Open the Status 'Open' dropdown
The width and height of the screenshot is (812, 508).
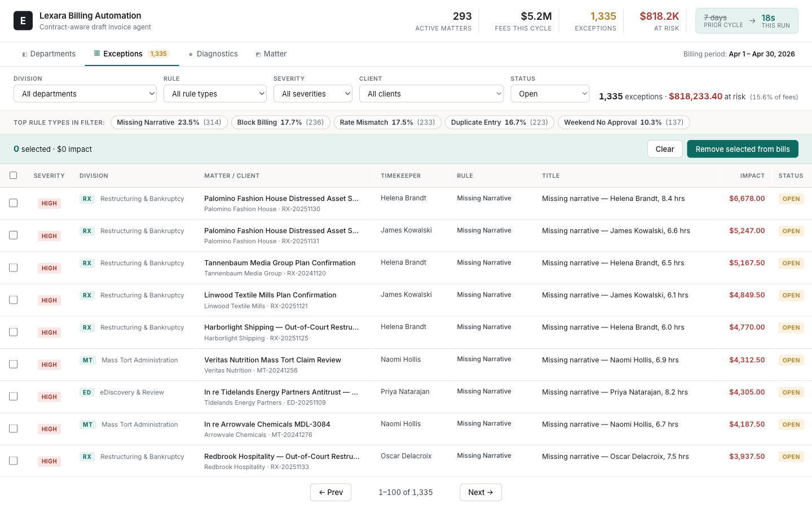(x=550, y=94)
